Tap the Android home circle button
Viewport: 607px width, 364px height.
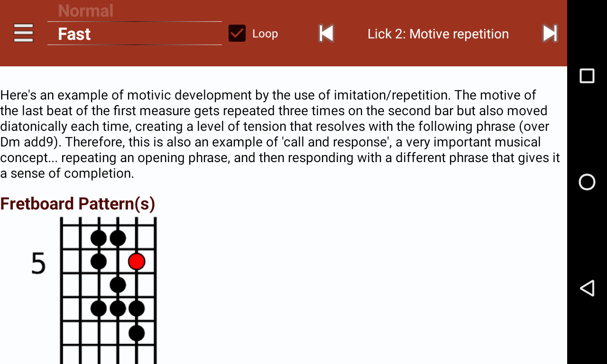coord(587,182)
